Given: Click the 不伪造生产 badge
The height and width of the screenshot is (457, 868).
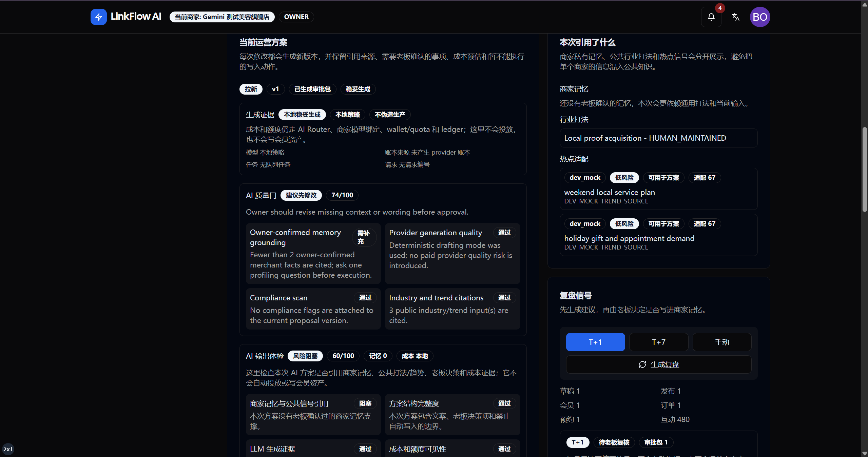Looking at the screenshot, I should [x=390, y=115].
